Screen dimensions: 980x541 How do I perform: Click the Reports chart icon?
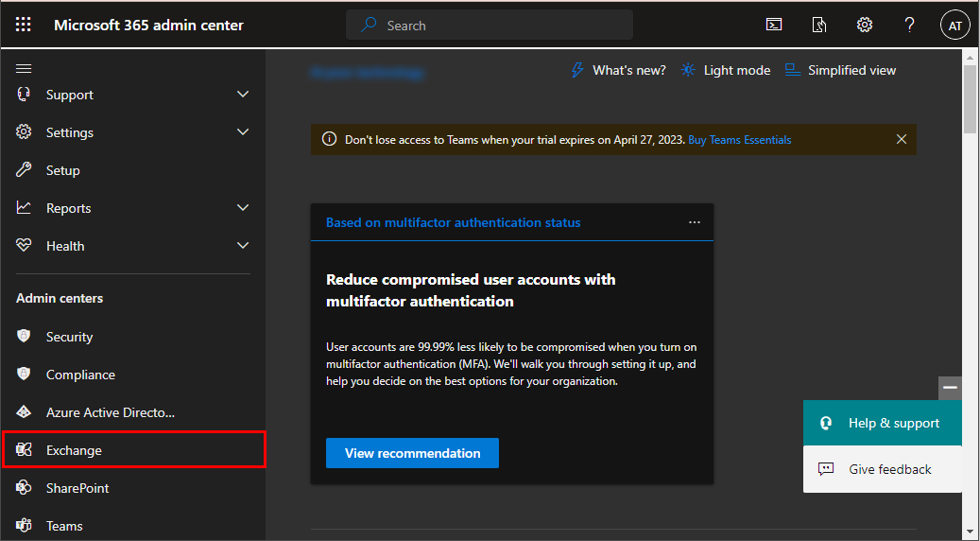(24, 208)
